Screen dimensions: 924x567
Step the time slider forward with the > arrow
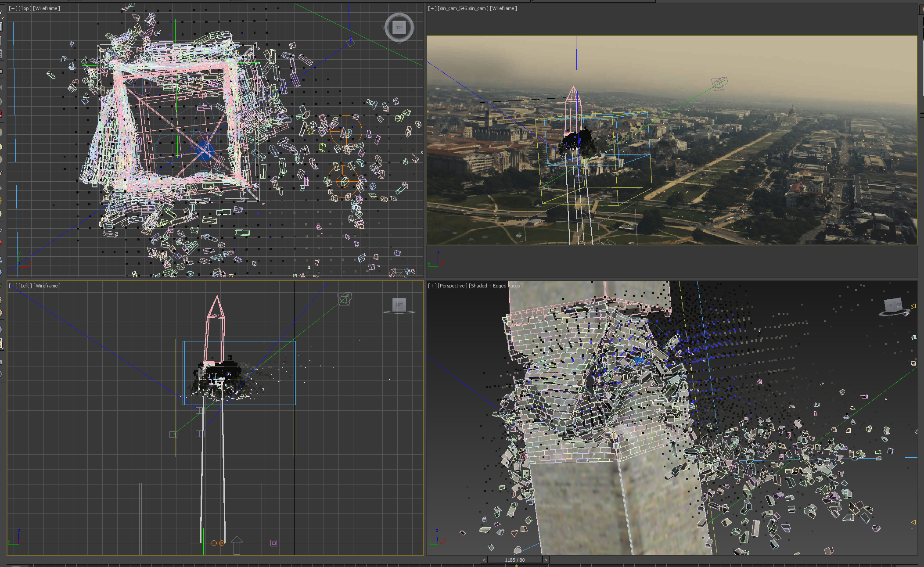[546, 560]
